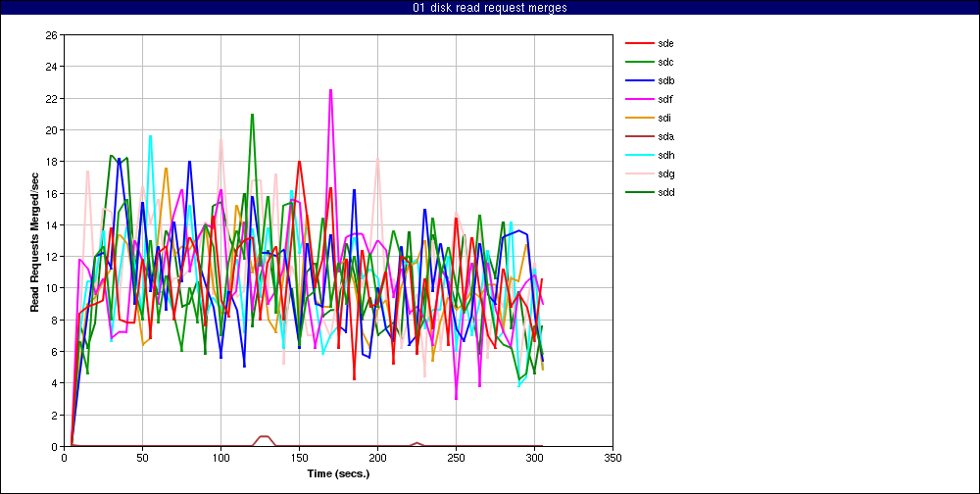Select the sdf legend label
Screen dimensions: 980x494
(665, 99)
